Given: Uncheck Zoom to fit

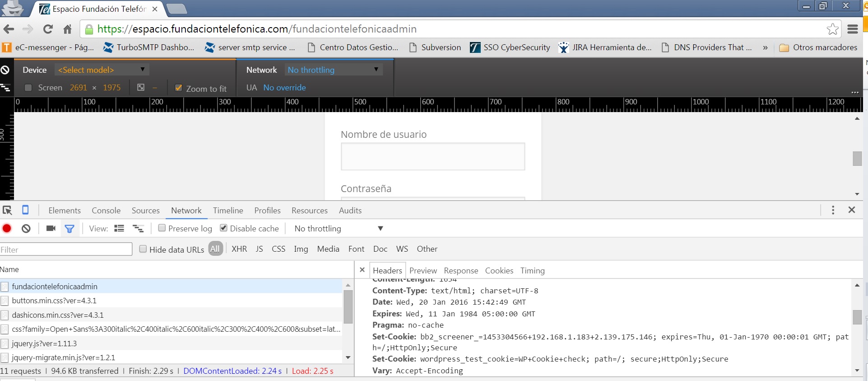Looking at the screenshot, I should pos(179,88).
